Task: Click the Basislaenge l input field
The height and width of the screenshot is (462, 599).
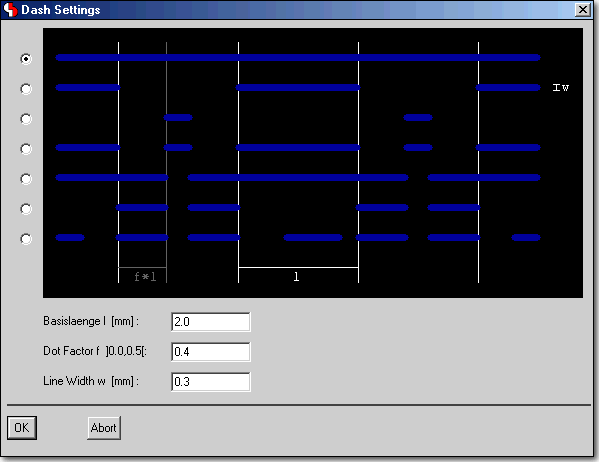Action: (x=211, y=322)
